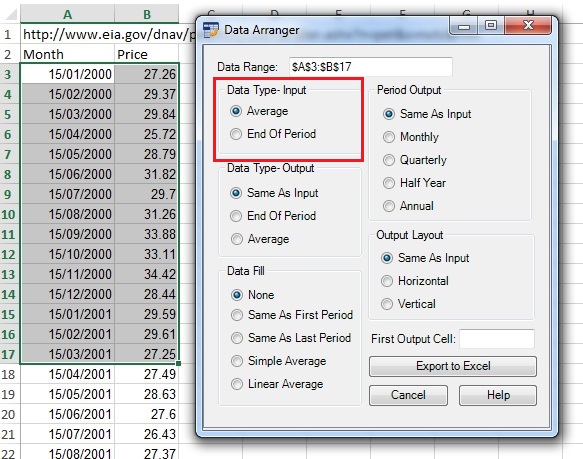Maximize the Data Arranger dialog
This screenshot has height=459, width=583.
pos(491,26)
